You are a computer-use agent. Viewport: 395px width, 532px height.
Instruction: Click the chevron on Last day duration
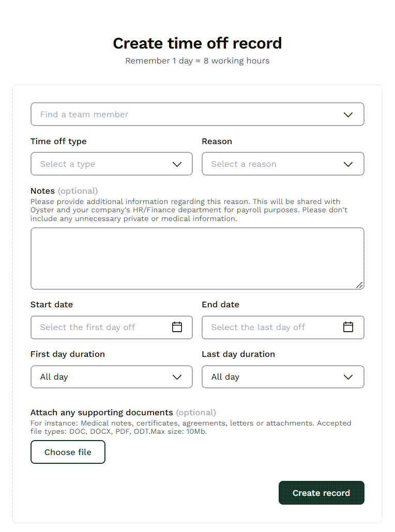(348, 377)
